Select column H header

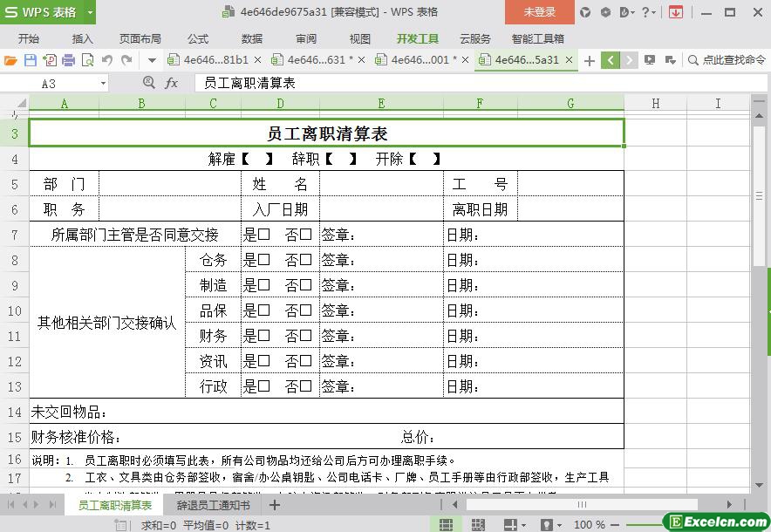click(x=655, y=103)
